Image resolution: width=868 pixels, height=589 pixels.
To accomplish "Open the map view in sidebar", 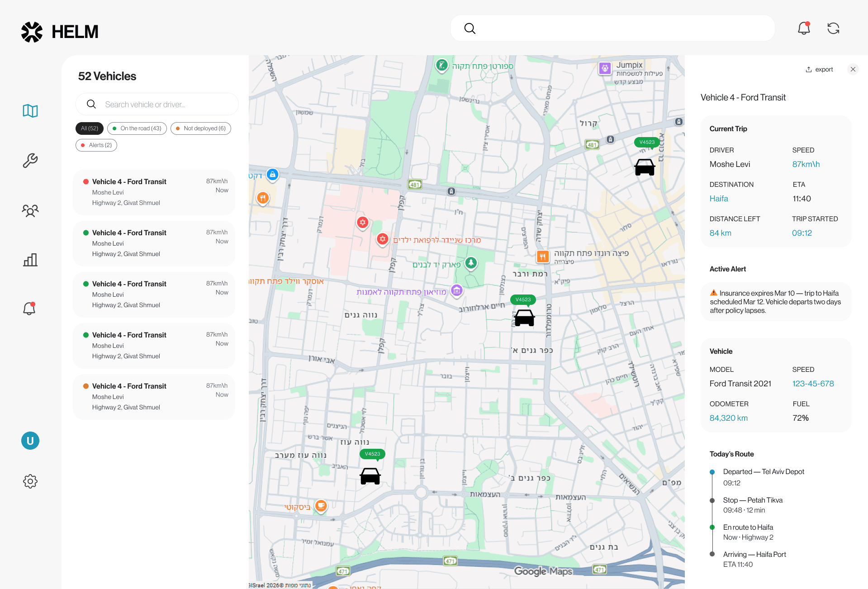I will pyautogui.click(x=30, y=111).
